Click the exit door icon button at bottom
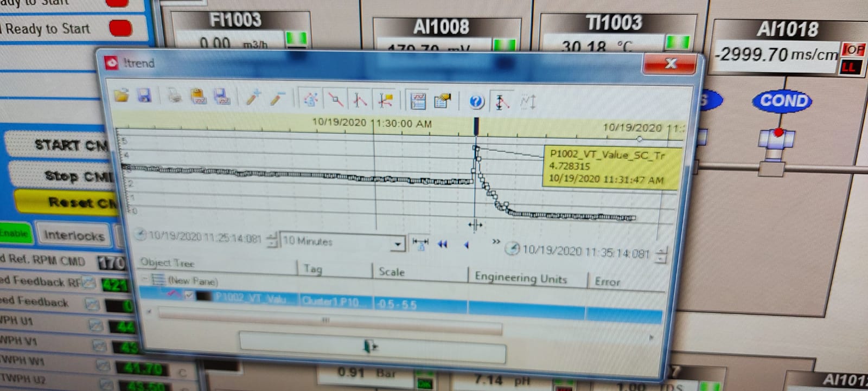This screenshot has height=391, width=868. pos(371,347)
